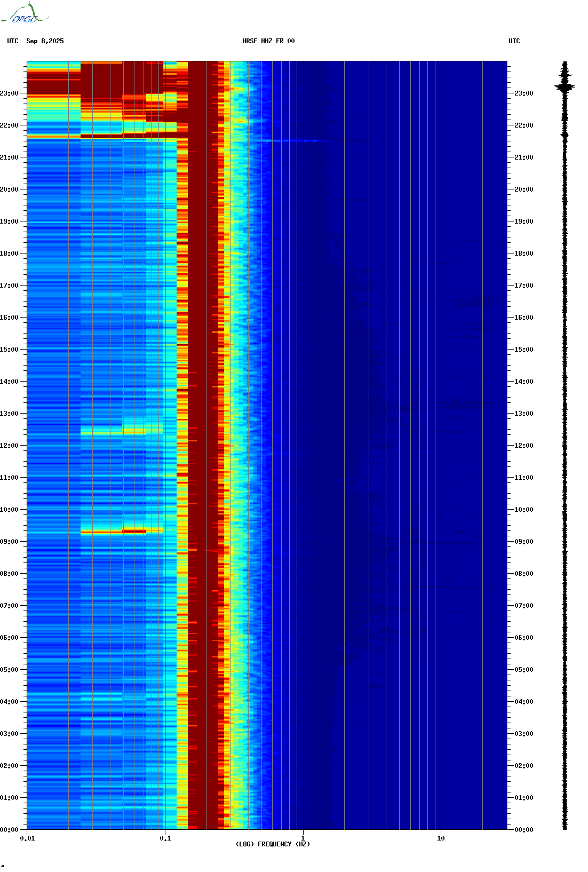
Task: Click the 06:00 label on the right axis
Action: tap(524, 638)
